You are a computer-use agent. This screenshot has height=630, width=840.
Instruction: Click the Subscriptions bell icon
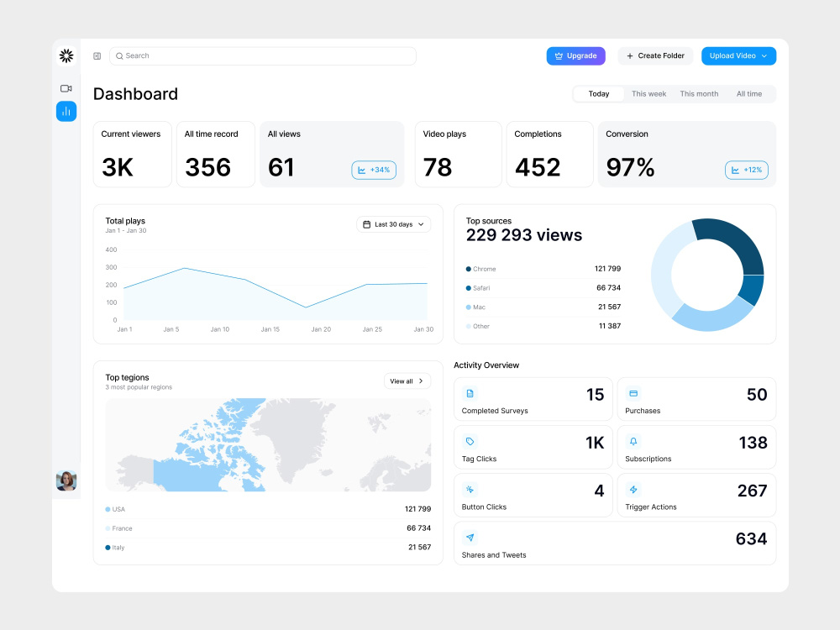tap(633, 442)
